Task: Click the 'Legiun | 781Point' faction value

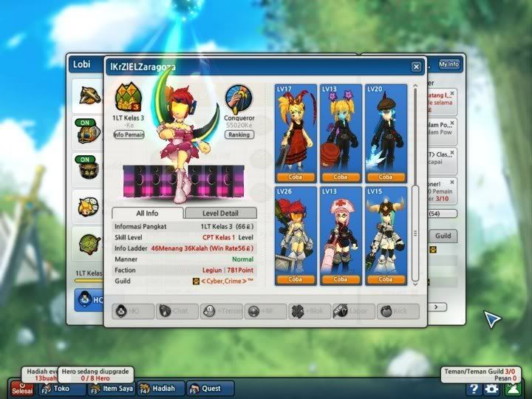Action: pyautogui.click(x=228, y=270)
